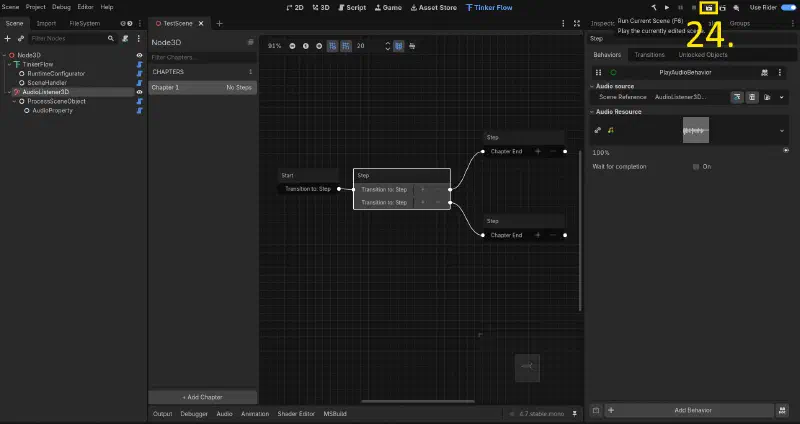The height and width of the screenshot is (424, 800).
Task: Click the Filter Nodes search field
Action: [72, 38]
